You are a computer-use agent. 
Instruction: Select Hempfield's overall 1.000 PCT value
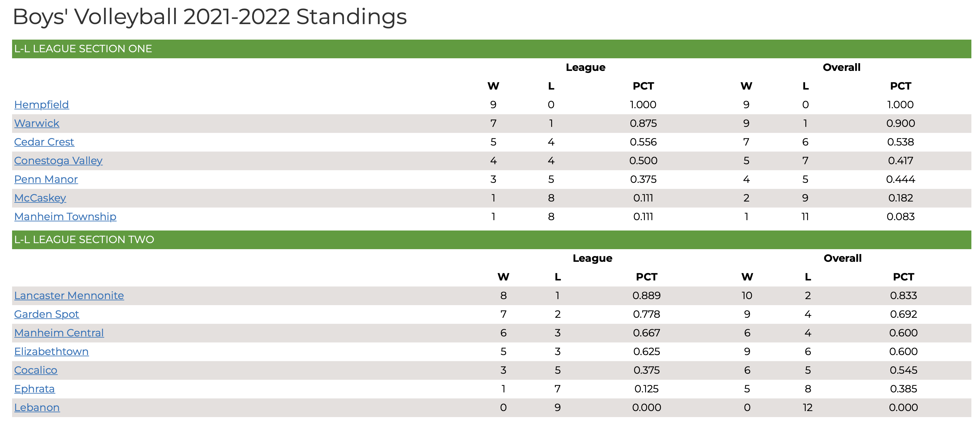900,104
